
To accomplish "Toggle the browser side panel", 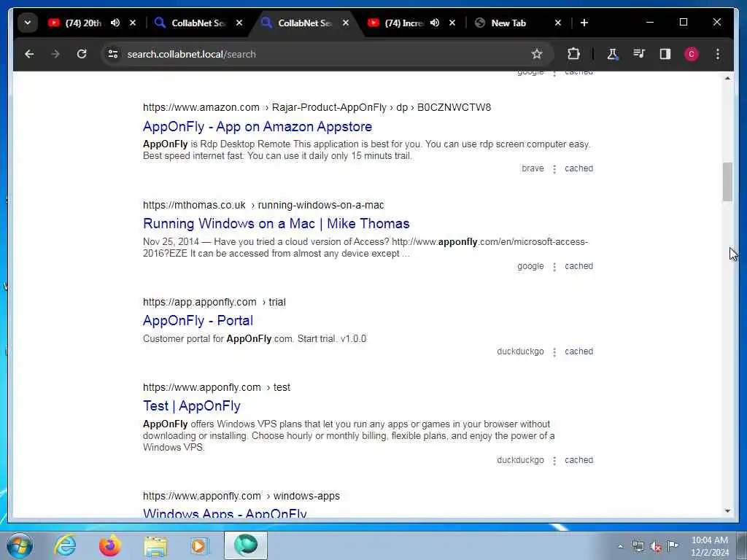I will (x=665, y=54).
